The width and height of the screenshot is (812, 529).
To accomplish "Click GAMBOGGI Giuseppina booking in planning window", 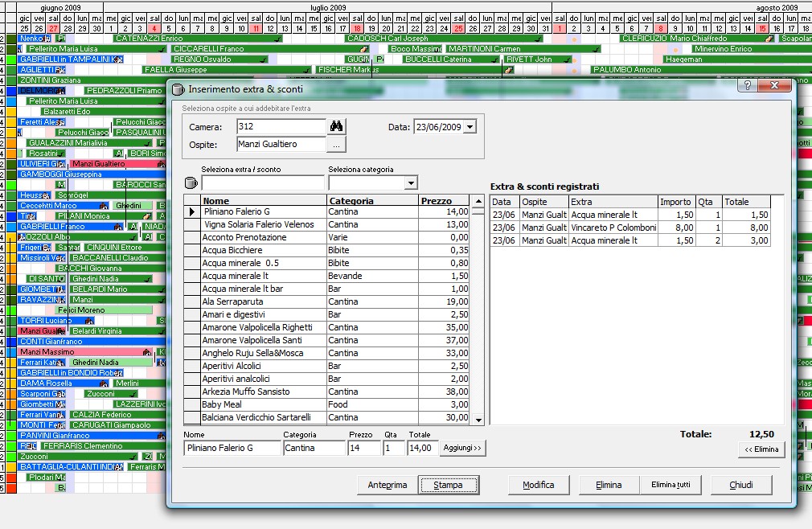I will pos(92,174).
